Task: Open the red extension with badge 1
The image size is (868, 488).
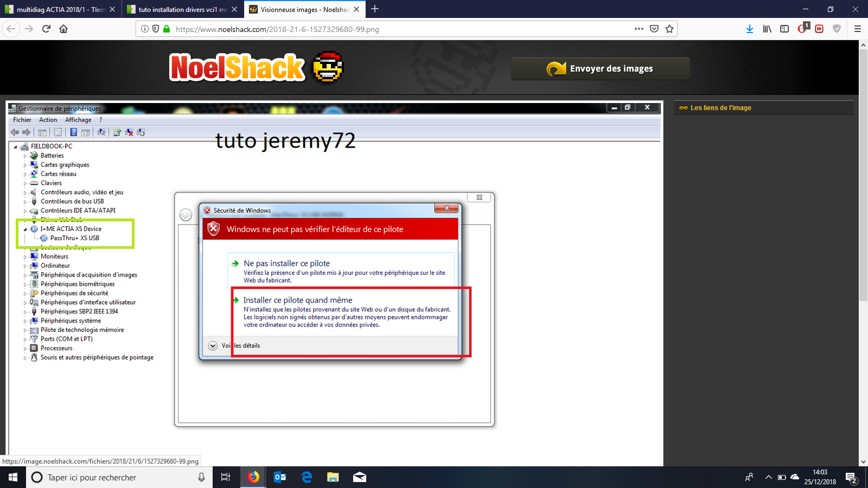Action: (803, 28)
